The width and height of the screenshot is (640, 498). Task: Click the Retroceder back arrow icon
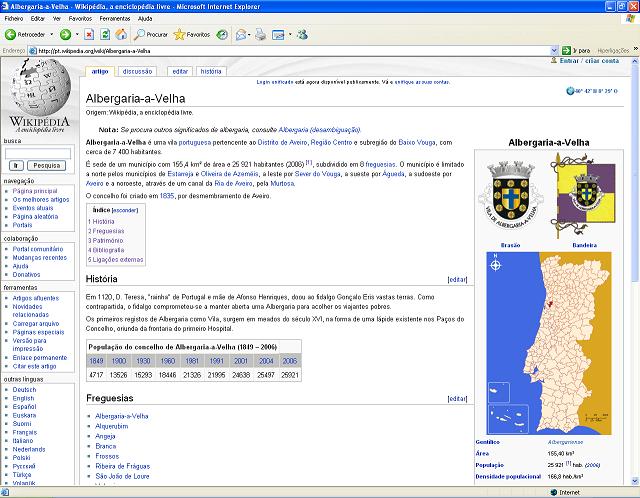coord(10,35)
